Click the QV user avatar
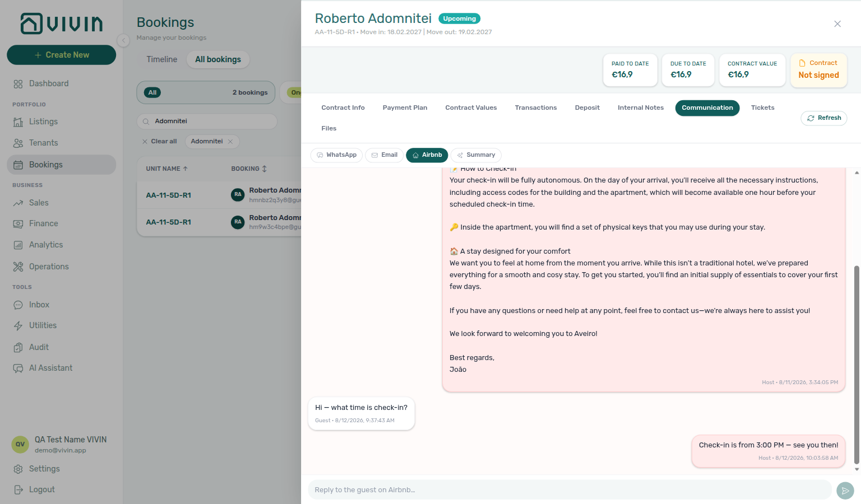This screenshot has width=861, height=504. [x=20, y=445]
